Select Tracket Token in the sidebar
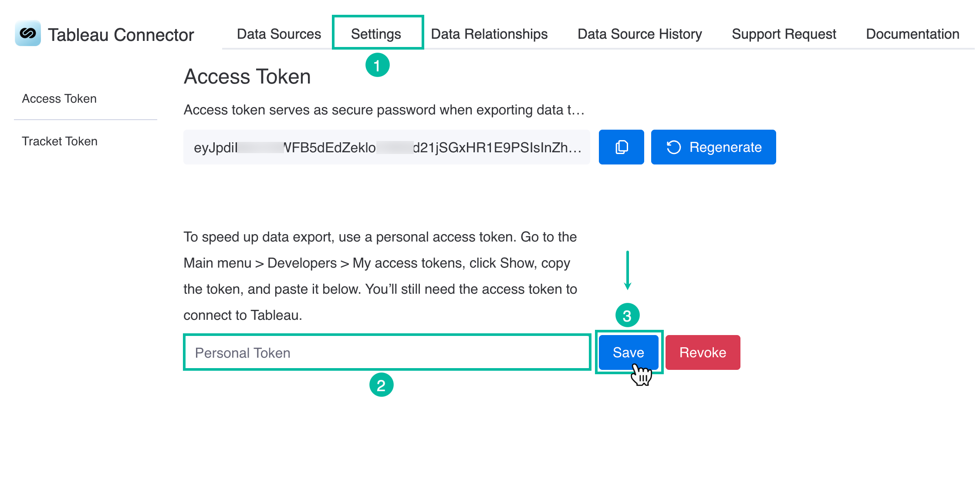The width and height of the screenshot is (980, 483). (x=60, y=141)
